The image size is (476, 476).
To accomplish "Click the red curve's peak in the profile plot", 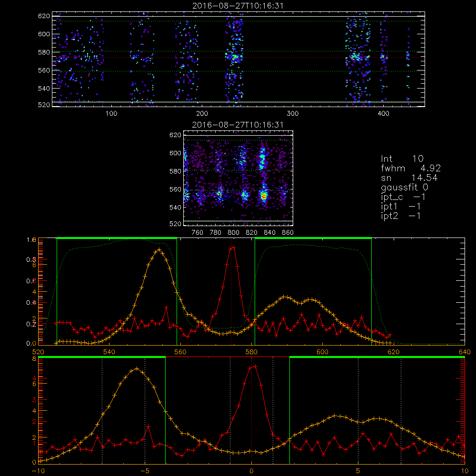I will pos(233,248).
